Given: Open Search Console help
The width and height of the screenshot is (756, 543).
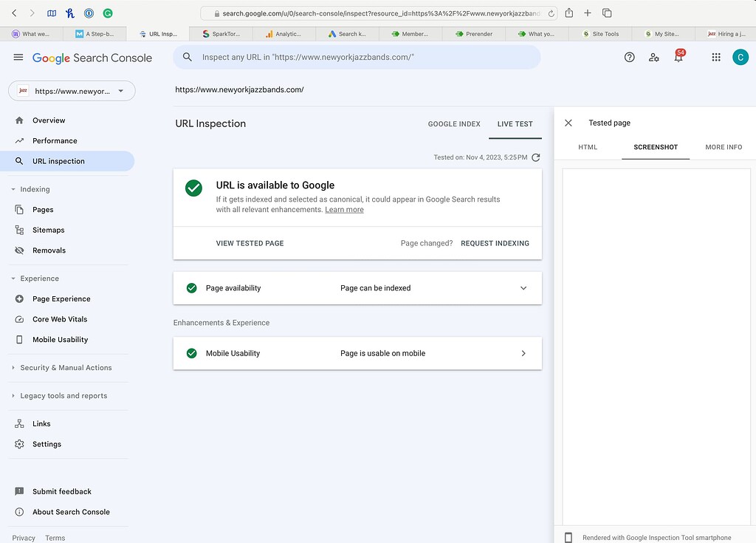Looking at the screenshot, I should coord(629,57).
